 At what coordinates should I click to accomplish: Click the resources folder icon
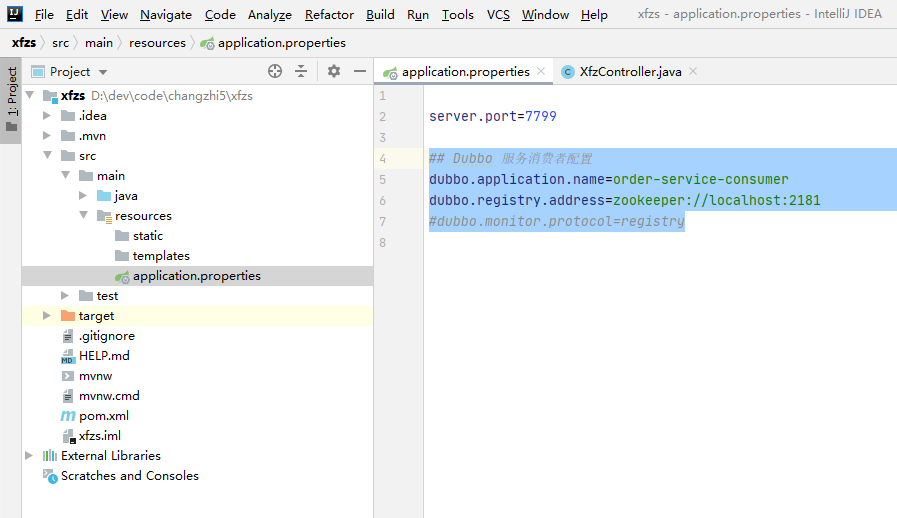[x=104, y=216]
